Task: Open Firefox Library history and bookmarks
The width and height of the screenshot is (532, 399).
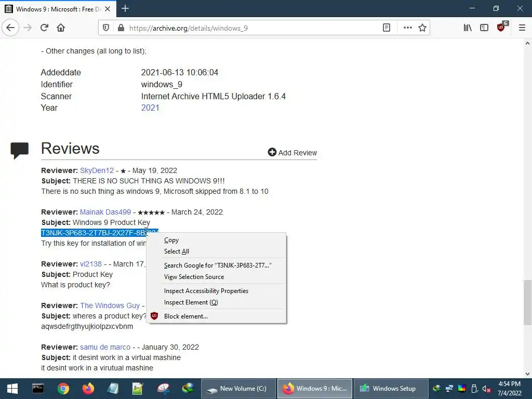Action: point(468,28)
